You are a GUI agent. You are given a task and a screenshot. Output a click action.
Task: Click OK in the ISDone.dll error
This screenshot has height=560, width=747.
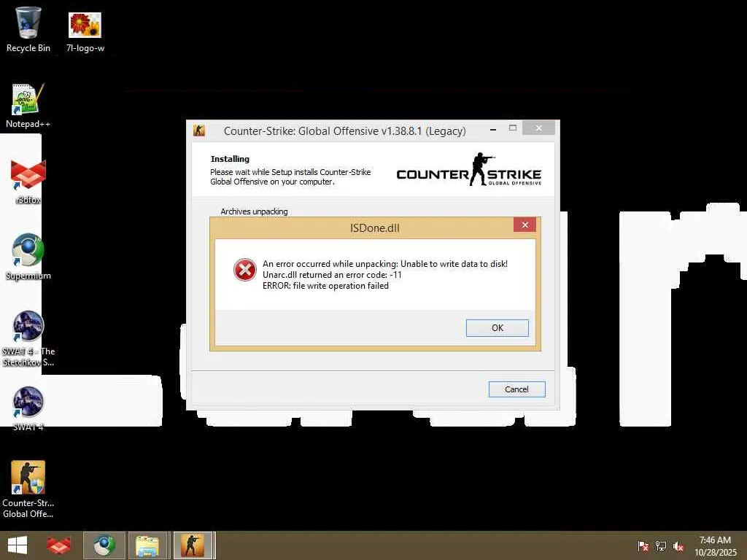(x=498, y=328)
